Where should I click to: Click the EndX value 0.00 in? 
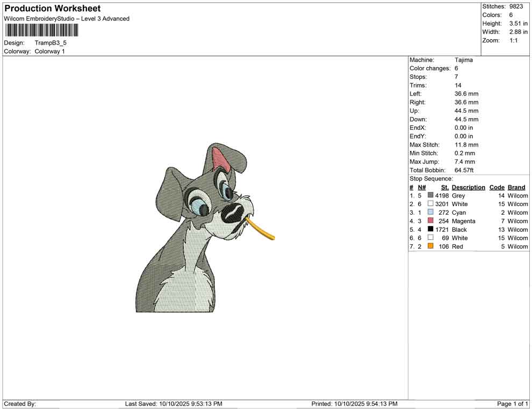[464, 127]
